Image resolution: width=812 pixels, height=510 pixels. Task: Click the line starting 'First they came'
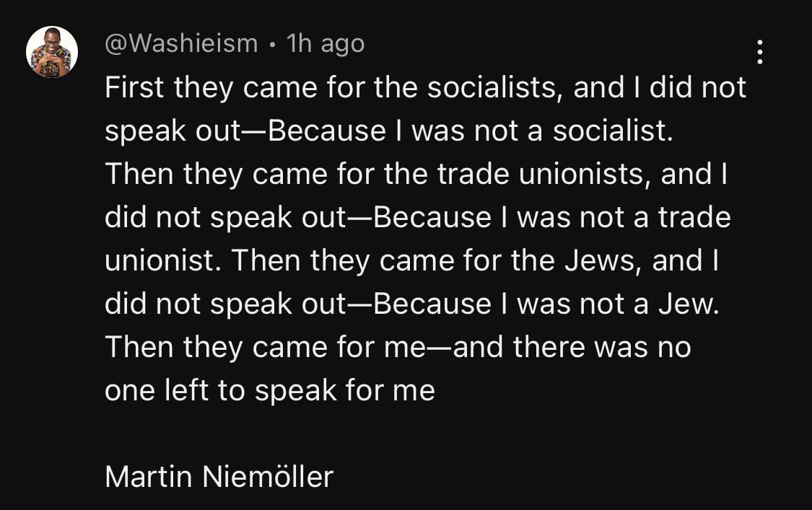[426, 88]
